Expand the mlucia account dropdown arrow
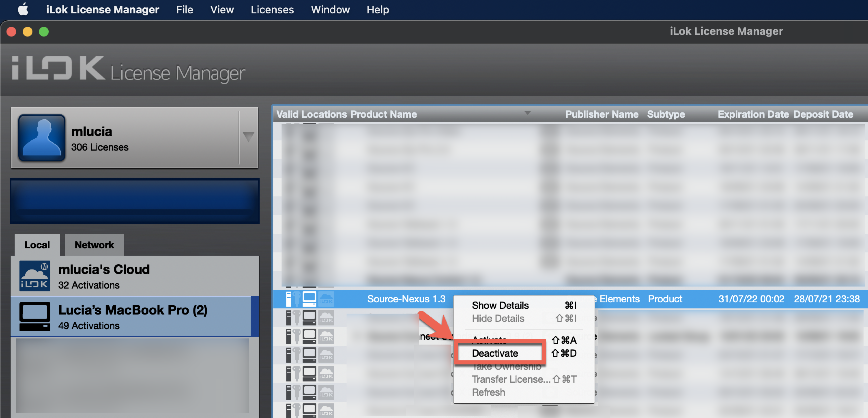The width and height of the screenshot is (868, 418). point(248,137)
